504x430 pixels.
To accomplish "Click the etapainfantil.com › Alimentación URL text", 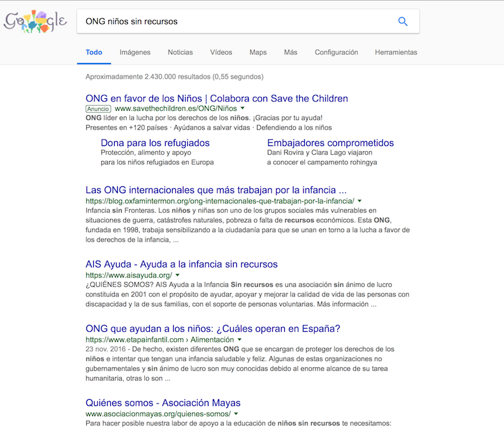I will click(x=160, y=340).
